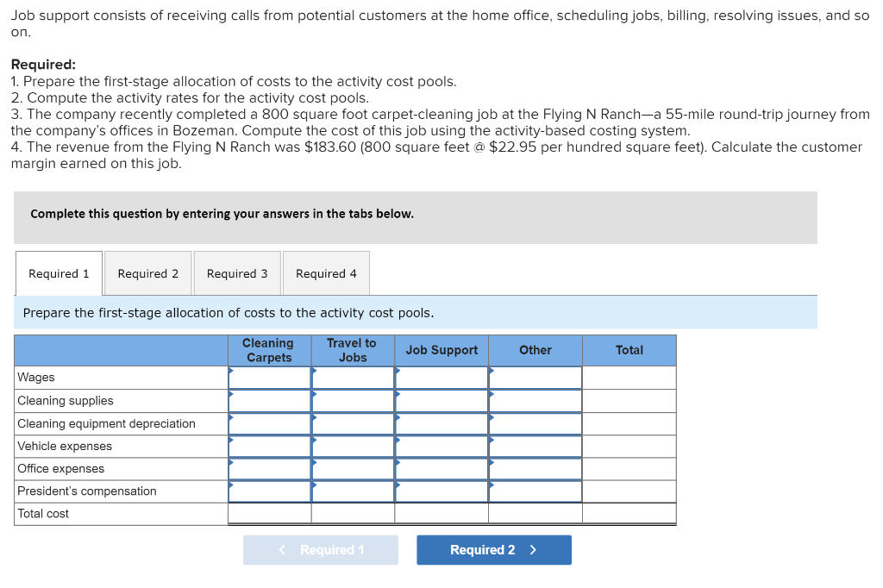Select Vehicle expenses Job Support cell

tap(441, 446)
